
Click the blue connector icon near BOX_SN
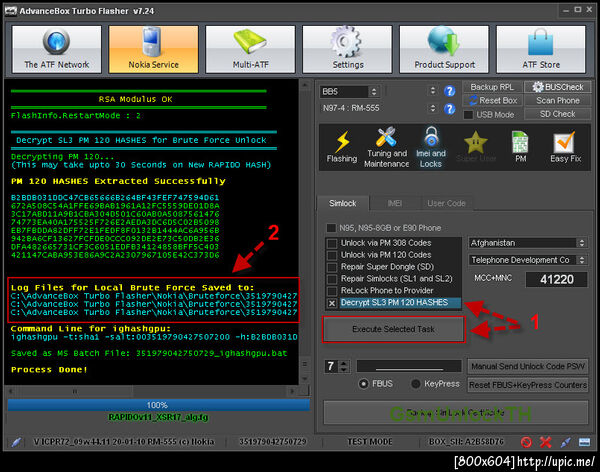[x=565, y=442]
